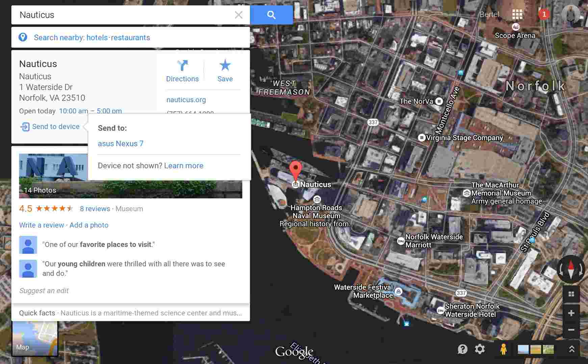Select Waterside Festival Marketplace marker
Screen dimensions: 588x364
pyautogui.click(x=399, y=291)
